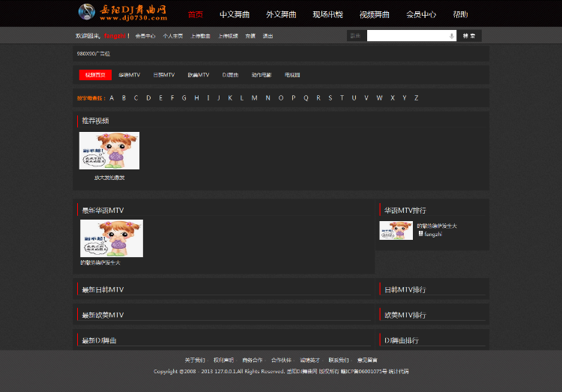Filter videos by letter K
The width and height of the screenshot is (562, 392).
(x=230, y=98)
